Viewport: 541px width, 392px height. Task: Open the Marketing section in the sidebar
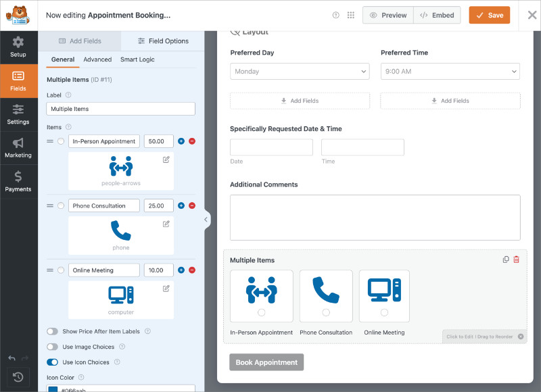pyautogui.click(x=19, y=147)
